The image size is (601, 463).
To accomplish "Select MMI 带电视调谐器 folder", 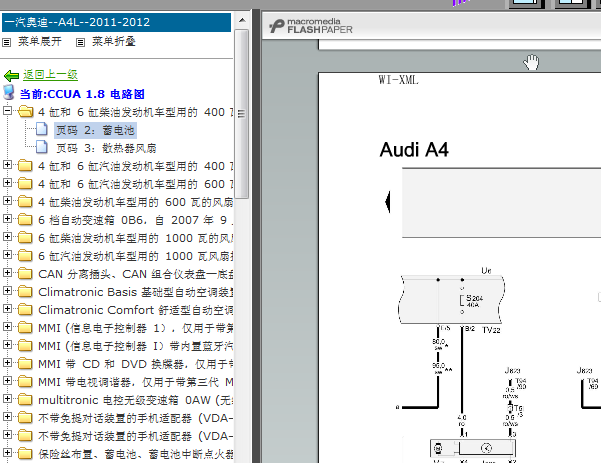I will click(135, 382).
